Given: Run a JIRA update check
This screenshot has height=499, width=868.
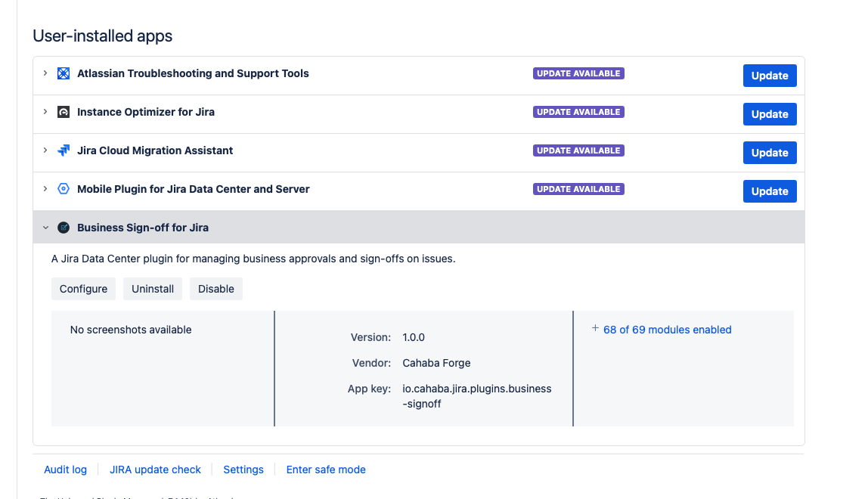Looking at the screenshot, I should click(x=155, y=470).
